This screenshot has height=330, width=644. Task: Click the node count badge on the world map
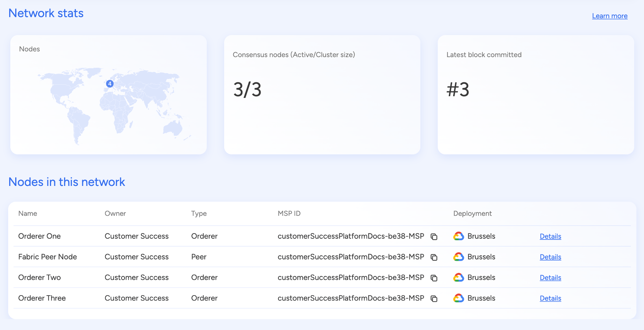[x=110, y=84]
